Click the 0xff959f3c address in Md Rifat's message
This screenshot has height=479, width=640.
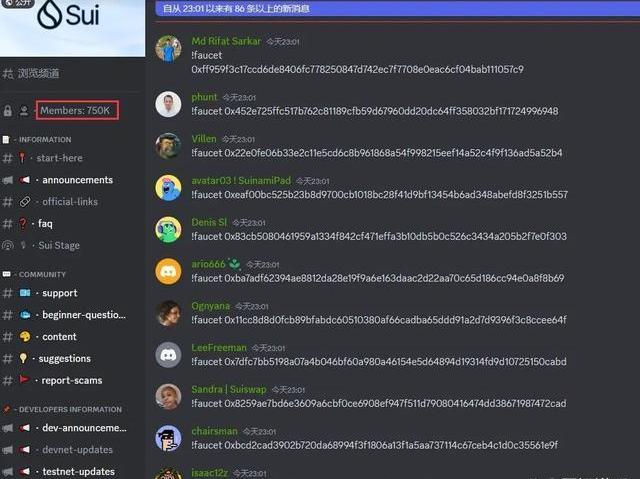coord(358,69)
